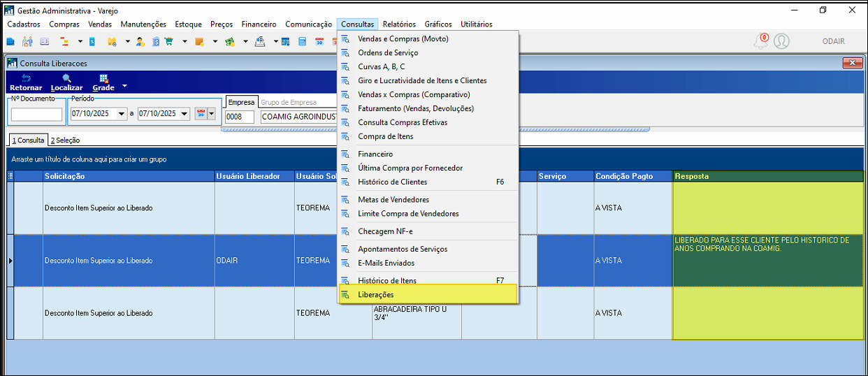Open the user profile avatar icon
Screen dimensions: 868x376
(x=781, y=41)
